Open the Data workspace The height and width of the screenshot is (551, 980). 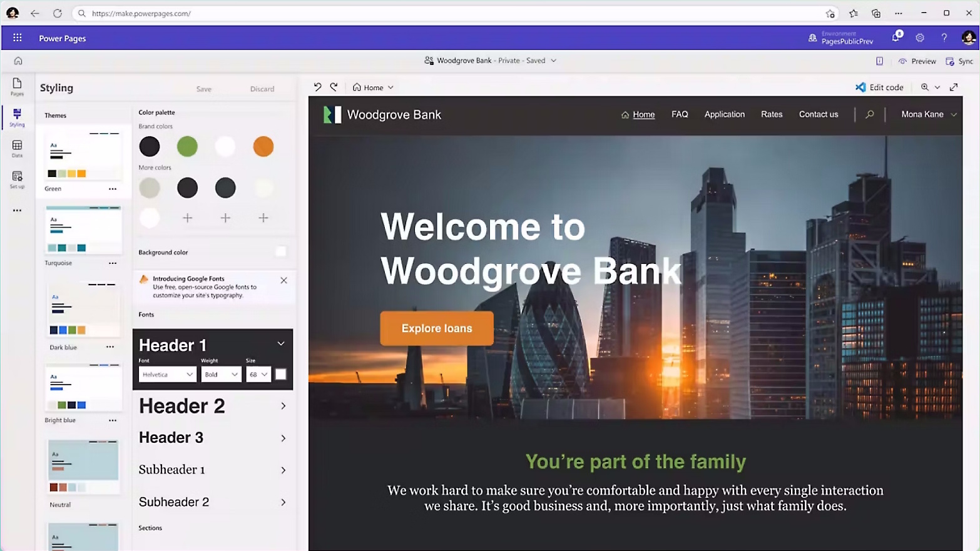coord(17,149)
